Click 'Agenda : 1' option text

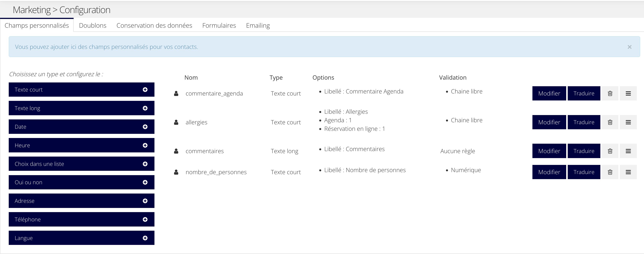coord(338,120)
